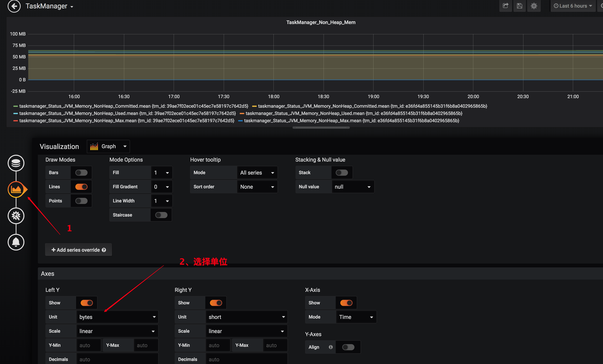Screen dimensions: 603x364
Task: Toggle Left Y Show switch
Action: [87, 303]
